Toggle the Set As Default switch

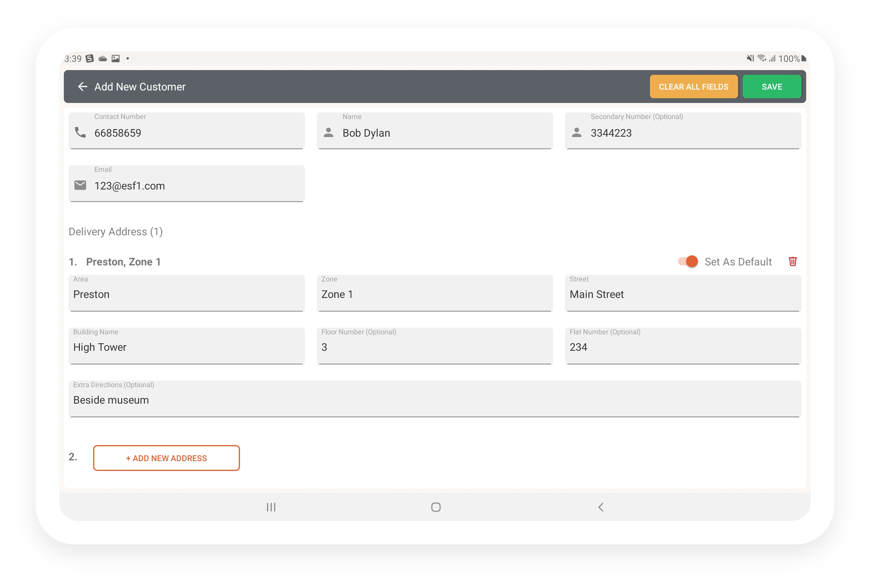click(688, 262)
